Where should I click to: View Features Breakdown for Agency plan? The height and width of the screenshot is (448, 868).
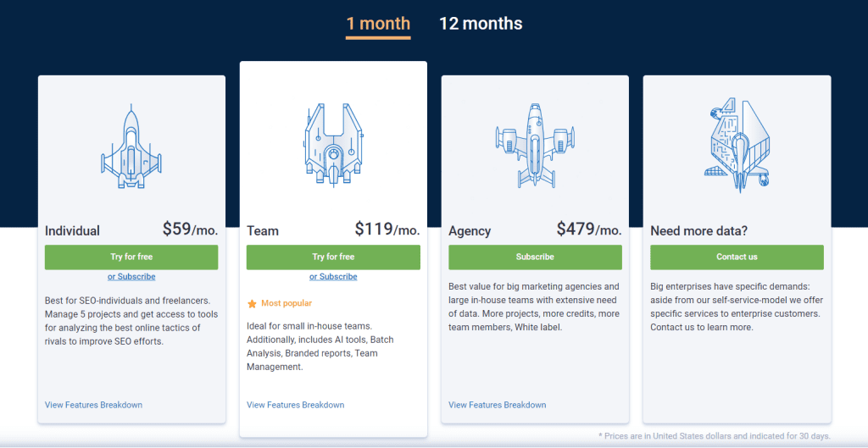(497, 405)
